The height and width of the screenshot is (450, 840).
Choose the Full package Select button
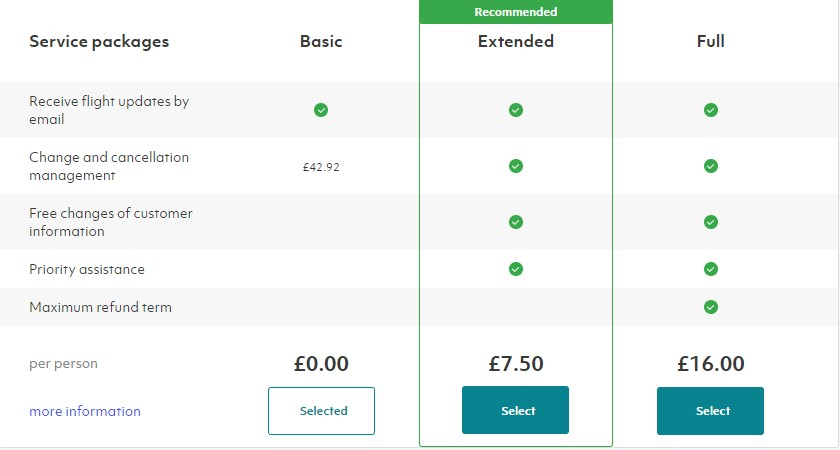pyautogui.click(x=710, y=410)
